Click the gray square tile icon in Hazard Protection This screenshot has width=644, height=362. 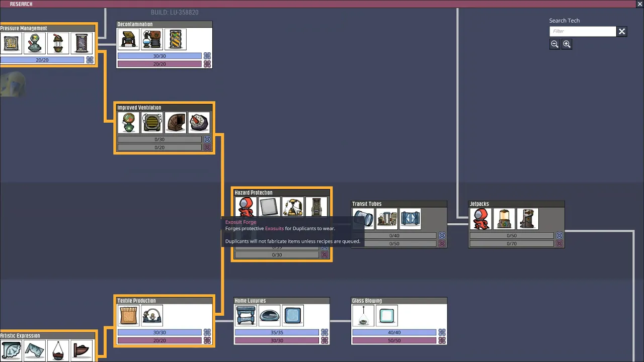[269, 207]
